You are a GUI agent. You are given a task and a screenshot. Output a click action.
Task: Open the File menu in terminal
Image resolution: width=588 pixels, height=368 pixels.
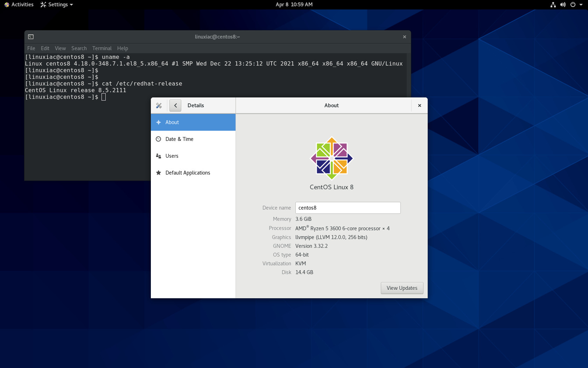point(31,48)
